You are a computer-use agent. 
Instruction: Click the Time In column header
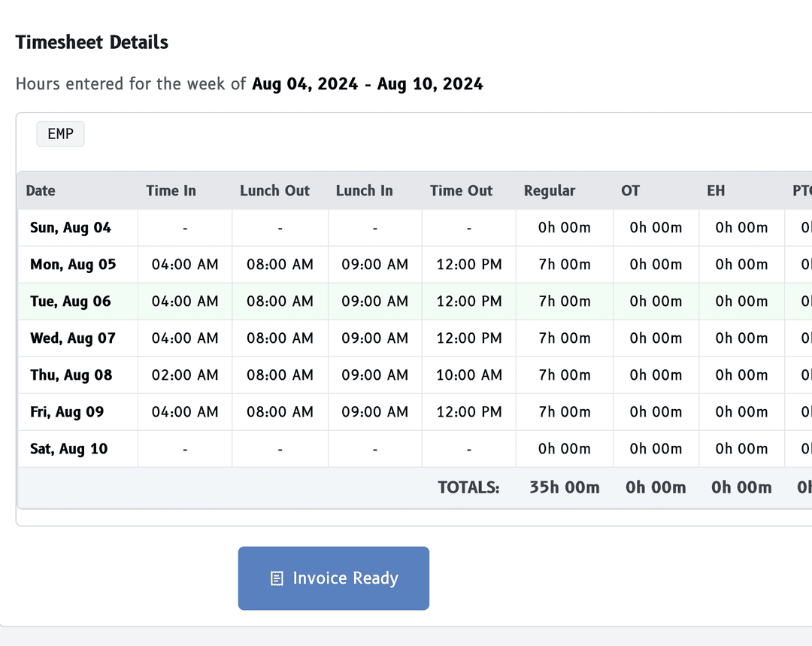pos(171,190)
